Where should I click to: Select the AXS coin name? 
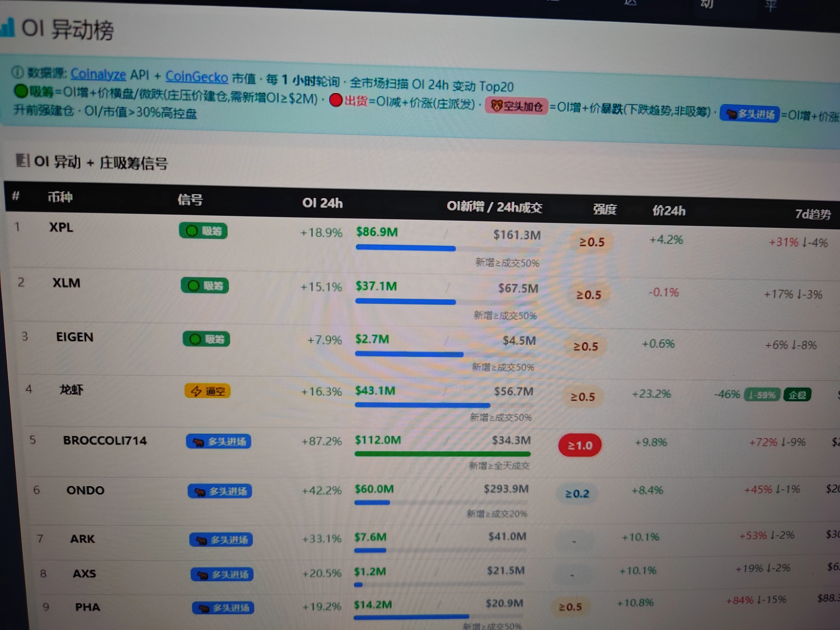(84, 573)
